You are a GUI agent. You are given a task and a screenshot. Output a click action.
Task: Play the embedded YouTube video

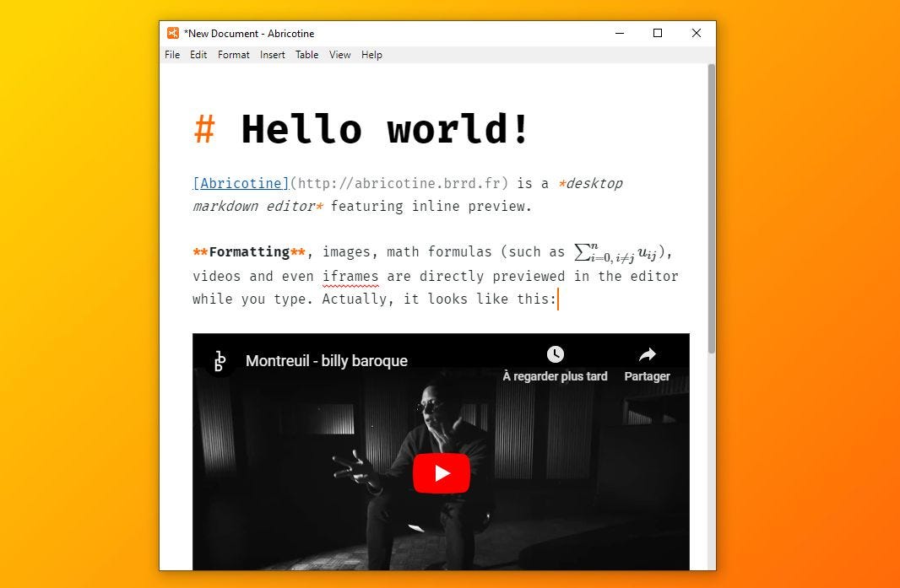[441, 473]
